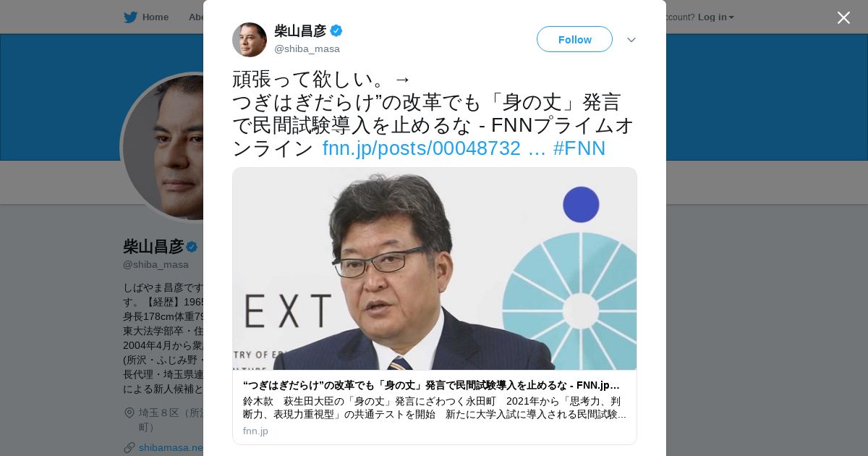The width and height of the screenshot is (868, 456).
Task: Click the large background profile photo
Action: (163, 148)
